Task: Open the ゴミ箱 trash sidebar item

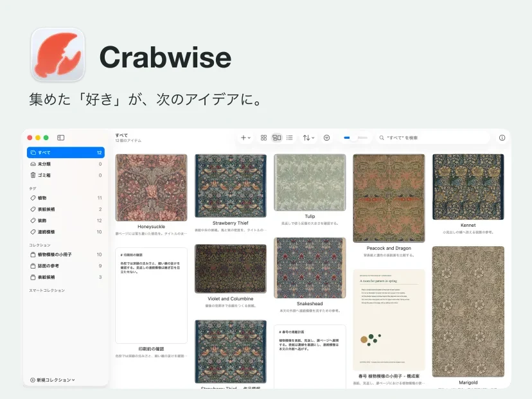Action: [x=66, y=175]
